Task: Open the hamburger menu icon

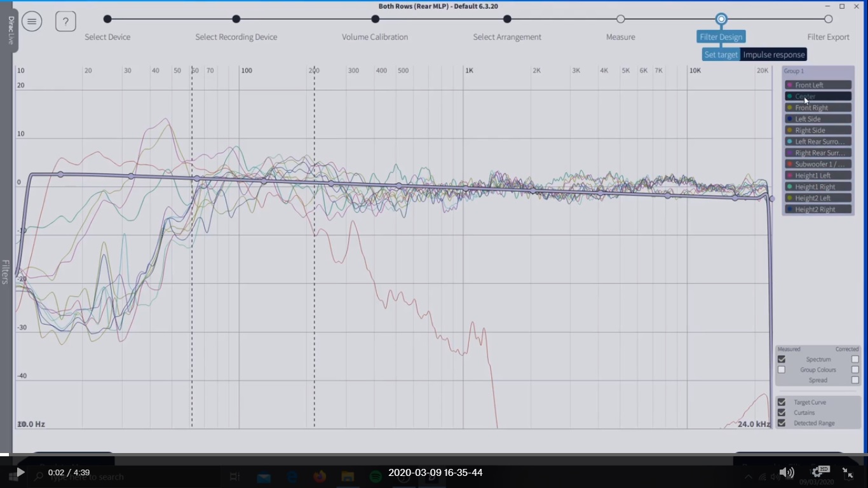Action: (32, 22)
